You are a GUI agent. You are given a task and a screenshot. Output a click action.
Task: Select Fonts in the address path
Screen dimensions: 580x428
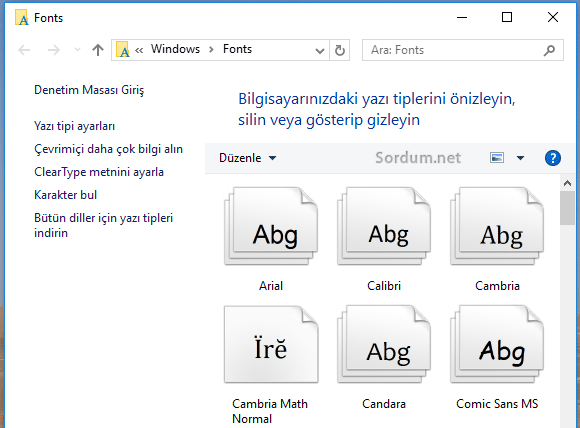237,49
